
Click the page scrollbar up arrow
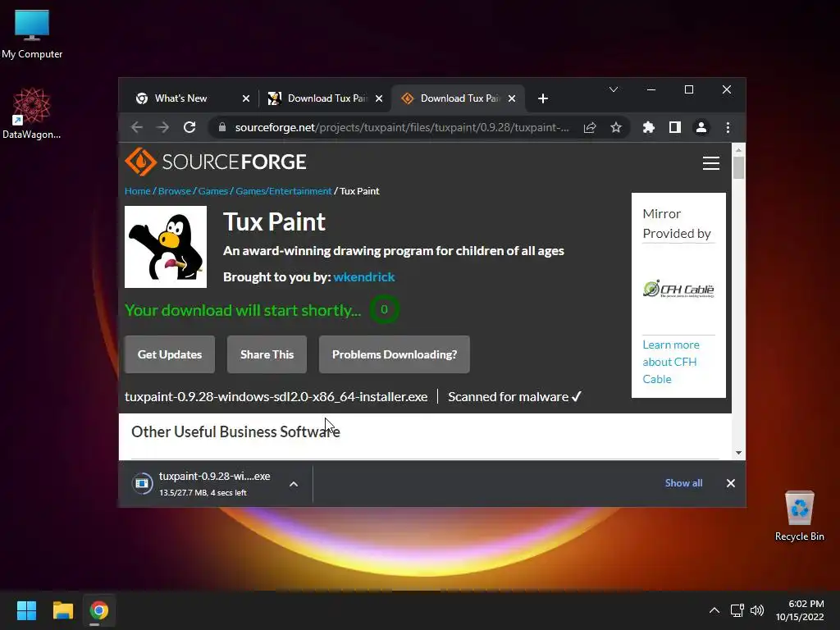click(x=739, y=150)
